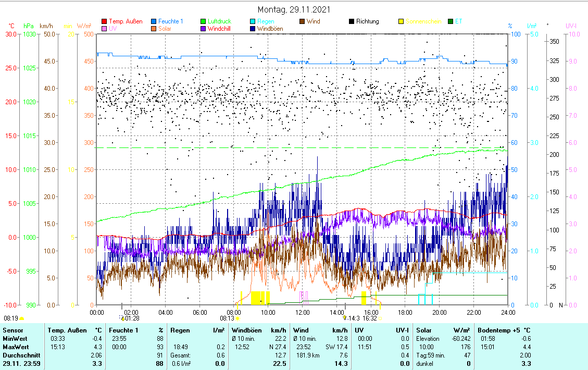Viewport: 588px width, 370px height.
Task: Click the black Richtung legend swatch
Action: (352, 21)
